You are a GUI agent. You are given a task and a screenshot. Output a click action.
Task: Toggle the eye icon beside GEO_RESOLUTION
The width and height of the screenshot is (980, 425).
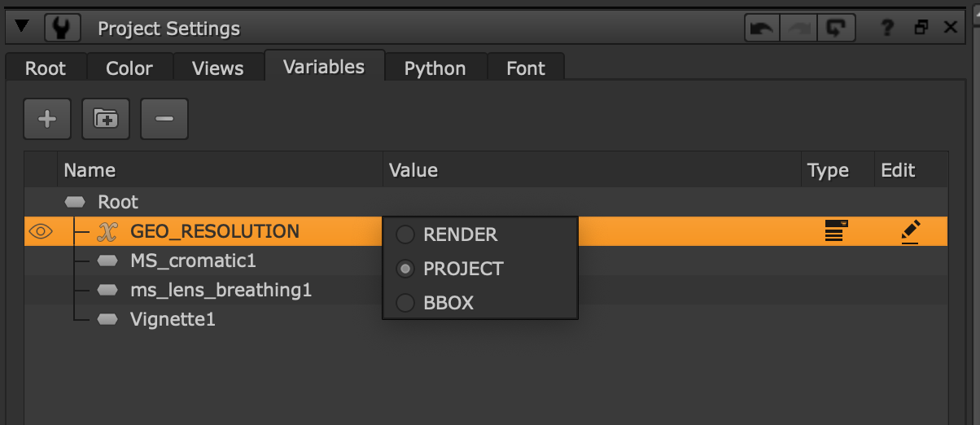click(41, 232)
